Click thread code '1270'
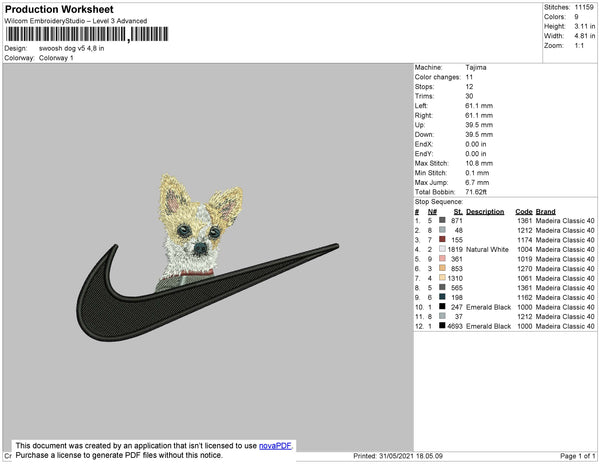This screenshot has height=464, width=600. [x=525, y=269]
